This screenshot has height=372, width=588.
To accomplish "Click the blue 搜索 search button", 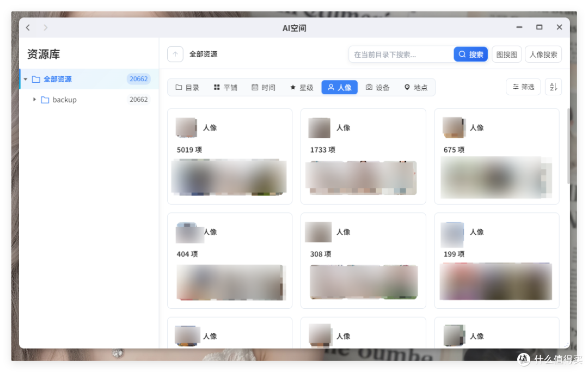I will point(470,54).
